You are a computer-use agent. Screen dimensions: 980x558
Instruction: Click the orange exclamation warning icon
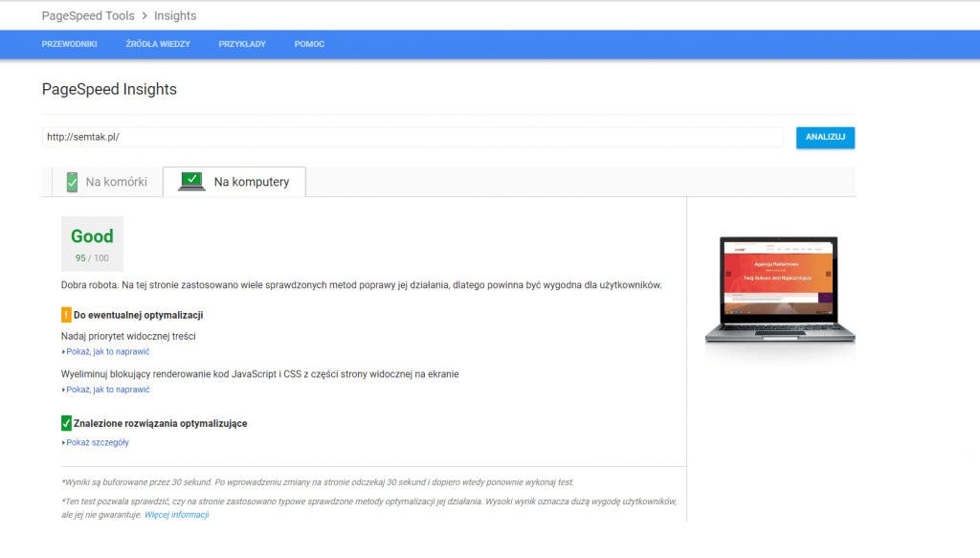click(x=66, y=315)
